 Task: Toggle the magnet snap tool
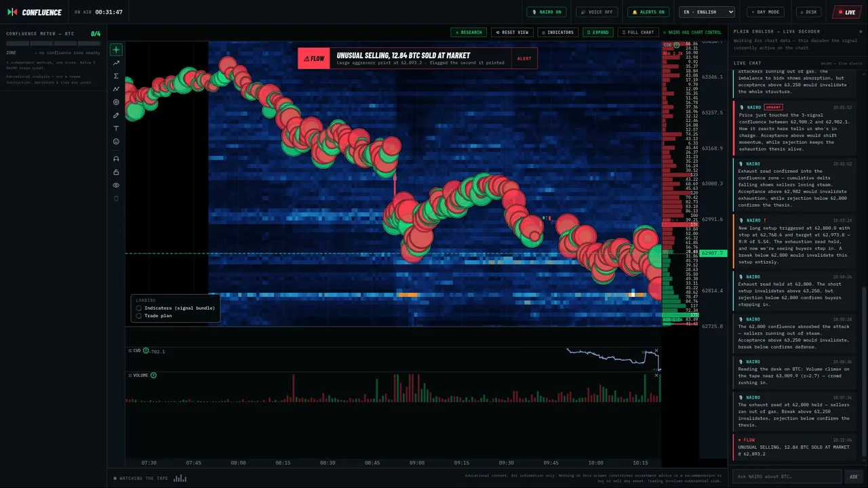click(116, 159)
